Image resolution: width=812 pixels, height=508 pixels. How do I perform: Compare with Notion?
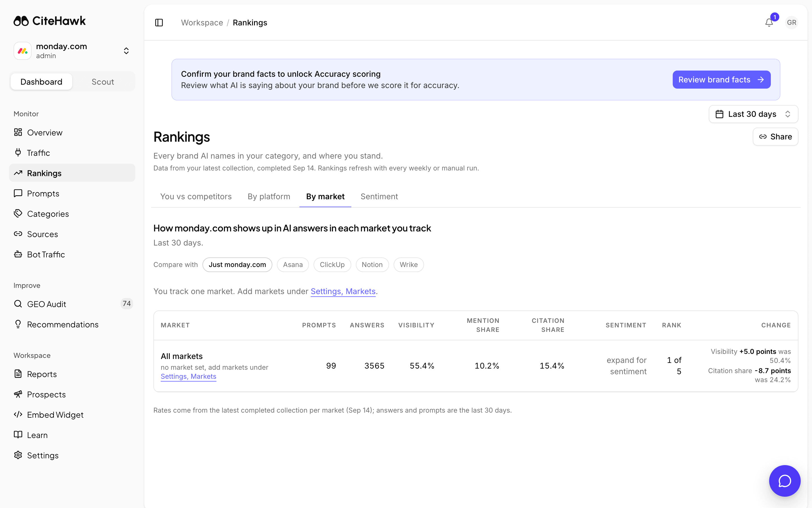tap(372, 265)
